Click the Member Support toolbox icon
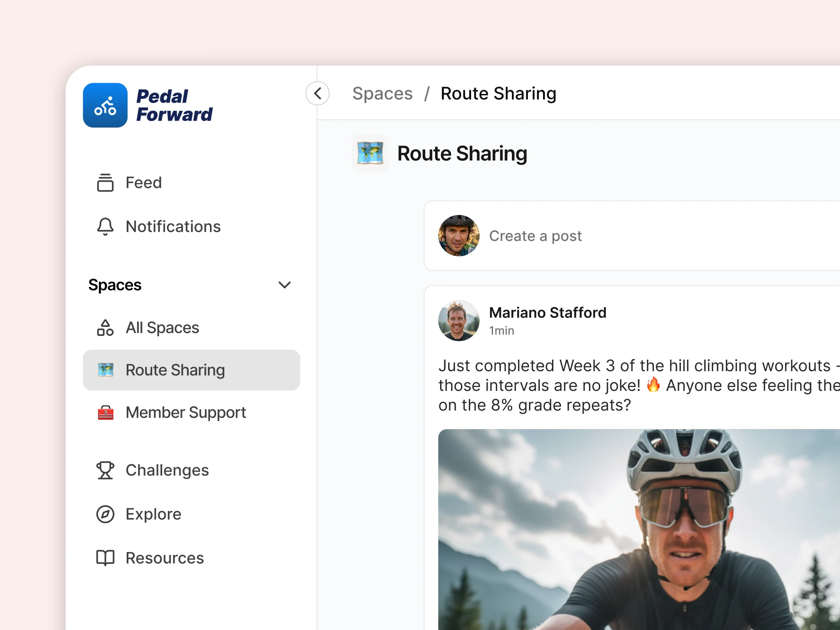Image resolution: width=840 pixels, height=630 pixels. (x=105, y=413)
